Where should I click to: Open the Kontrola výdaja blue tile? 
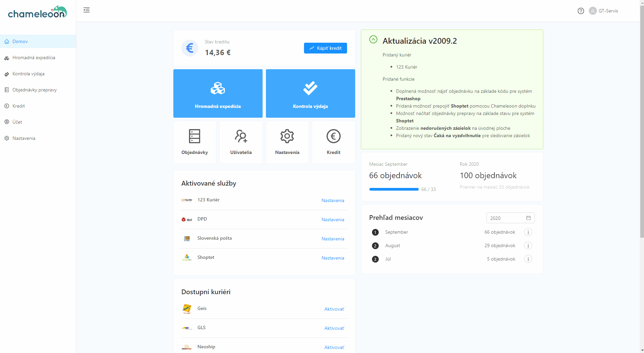(310, 93)
